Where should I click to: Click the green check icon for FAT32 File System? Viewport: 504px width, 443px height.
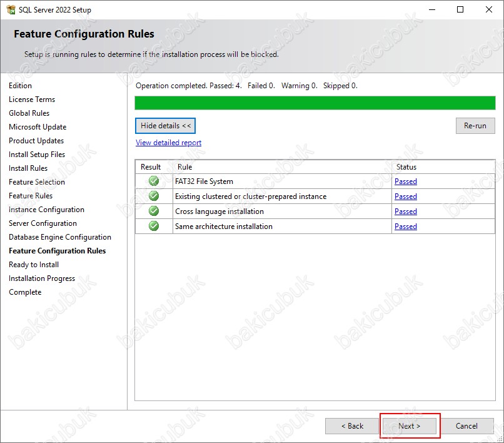[x=154, y=181]
